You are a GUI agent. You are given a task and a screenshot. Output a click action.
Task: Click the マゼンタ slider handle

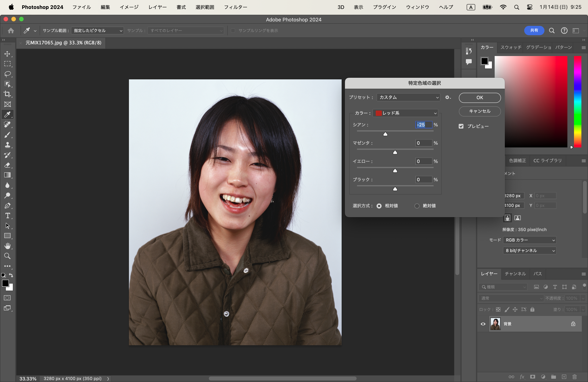point(395,152)
